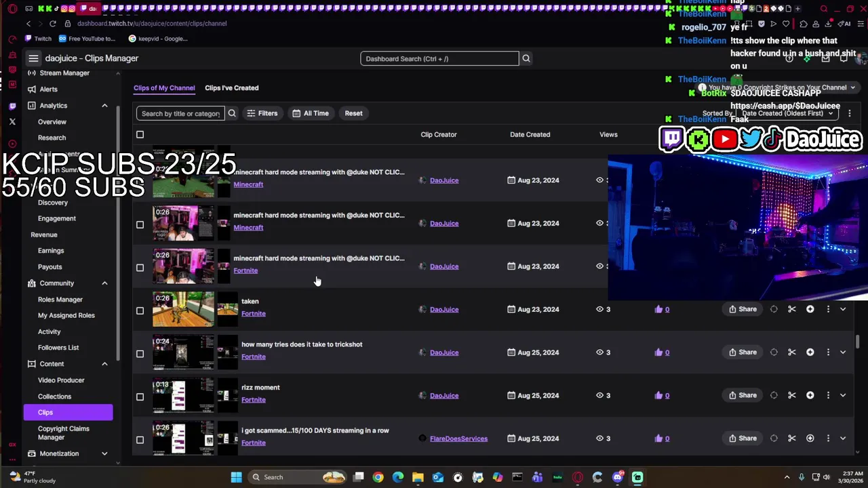This screenshot has height=488, width=868.
Task: Open three-dot menu for the taken clip
Action: (x=828, y=309)
